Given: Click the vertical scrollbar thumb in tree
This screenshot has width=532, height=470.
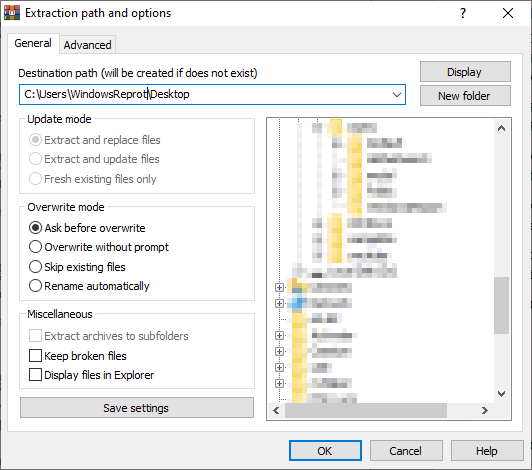Looking at the screenshot, I should [501, 305].
